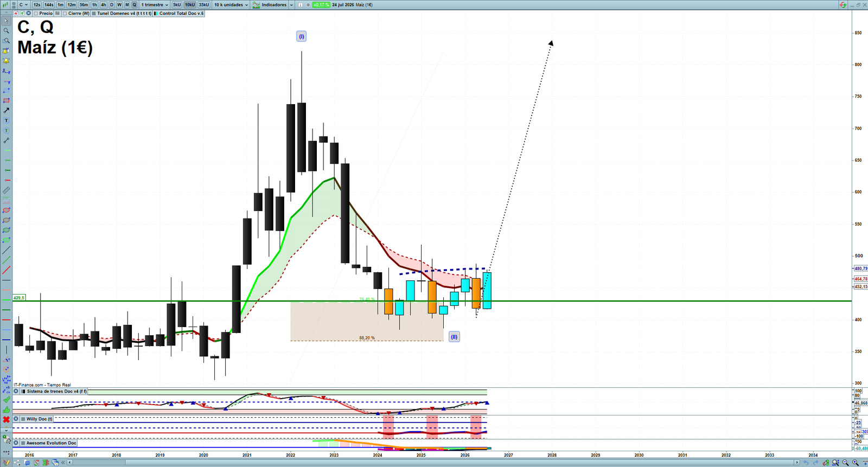The height and width of the screenshot is (467, 868).
Task: Open the C symbol dropdown
Action: pos(23,5)
